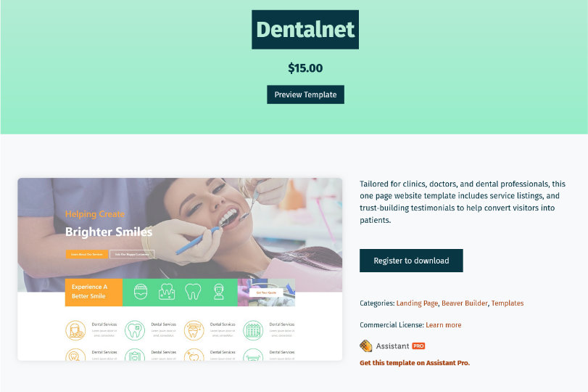Viewport: 588px width, 392px height.
Task: Open the Dentalnet template preview thumbnail
Action: click(x=180, y=269)
